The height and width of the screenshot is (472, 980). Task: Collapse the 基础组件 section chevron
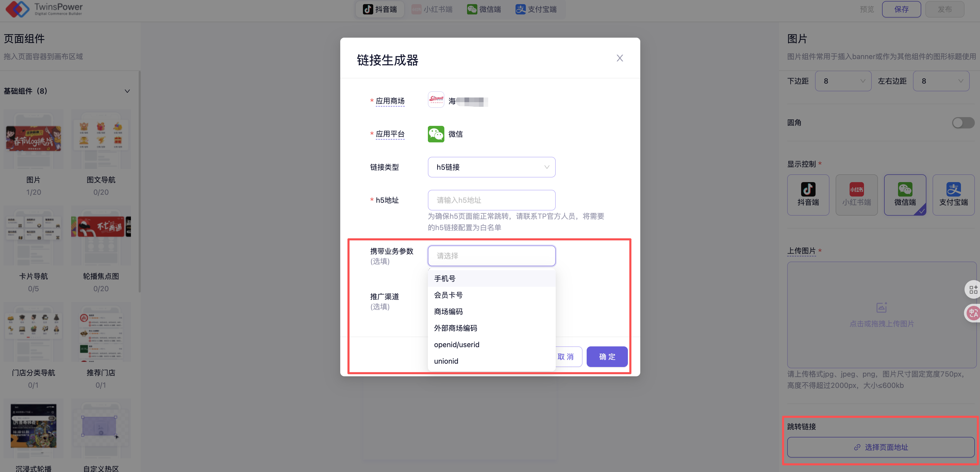(x=127, y=91)
